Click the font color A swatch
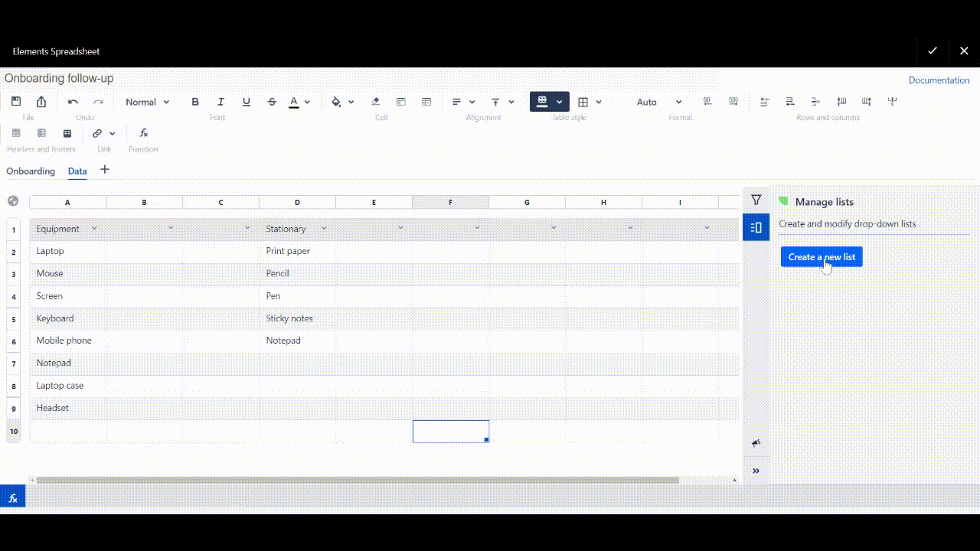The image size is (980, 551). pyautogui.click(x=293, y=102)
